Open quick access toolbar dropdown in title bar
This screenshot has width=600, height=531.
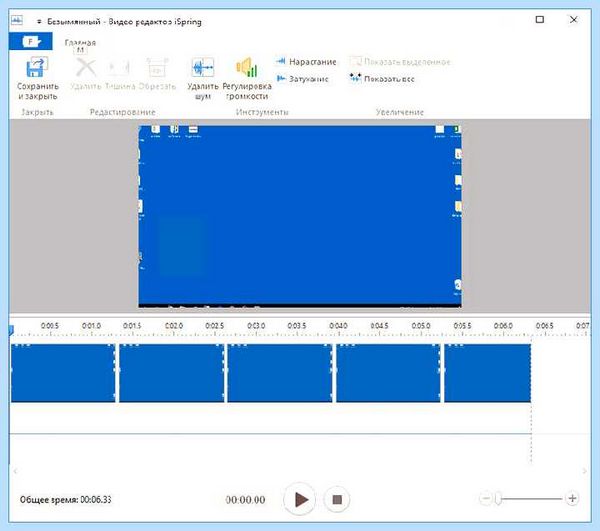click(39, 22)
